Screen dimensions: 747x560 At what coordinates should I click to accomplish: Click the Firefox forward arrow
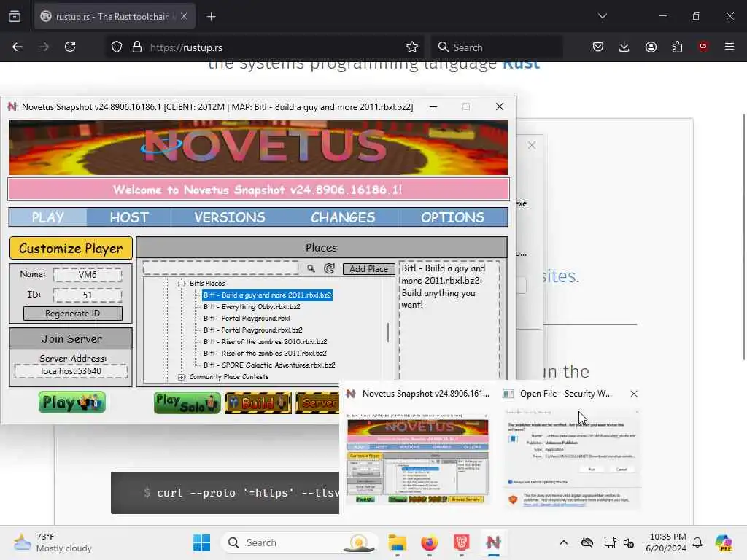pyautogui.click(x=44, y=47)
